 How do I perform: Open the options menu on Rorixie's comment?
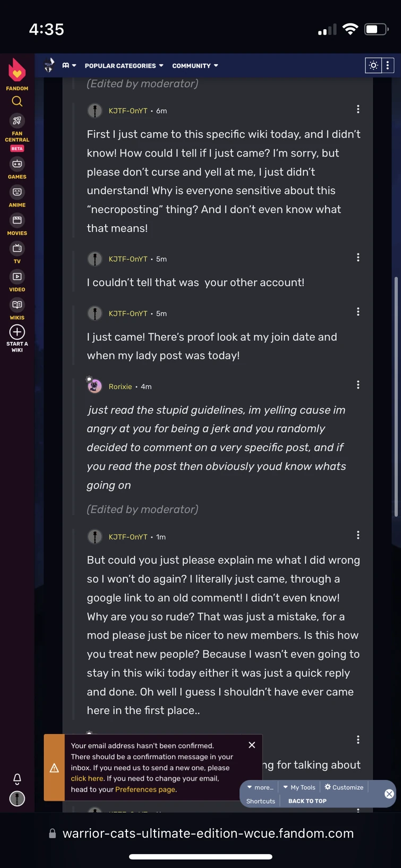[358, 384]
